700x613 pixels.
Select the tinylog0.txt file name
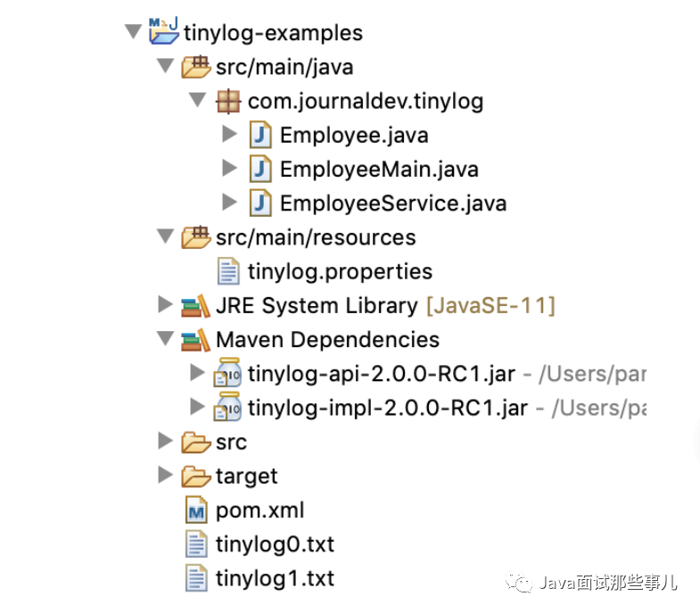(275, 544)
